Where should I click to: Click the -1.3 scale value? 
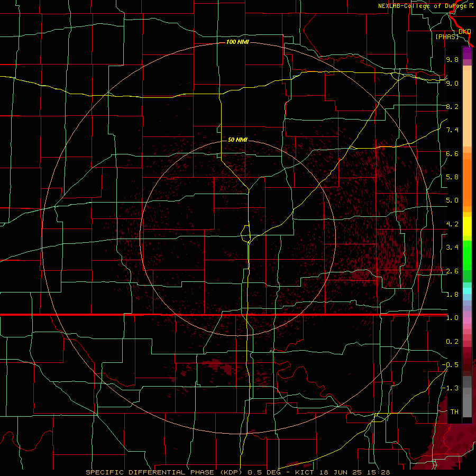450,388
